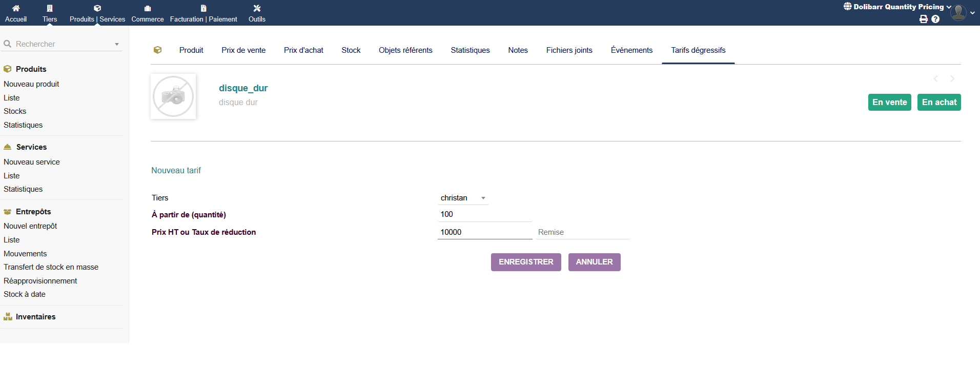
Task: Open the Tiers building icon menu
Action: (x=50, y=8)
